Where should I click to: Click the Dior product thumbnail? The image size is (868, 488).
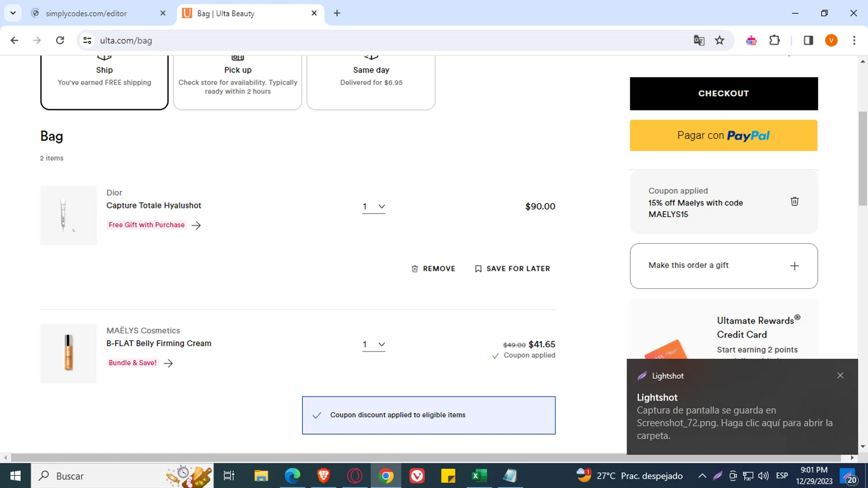point(68,215)
